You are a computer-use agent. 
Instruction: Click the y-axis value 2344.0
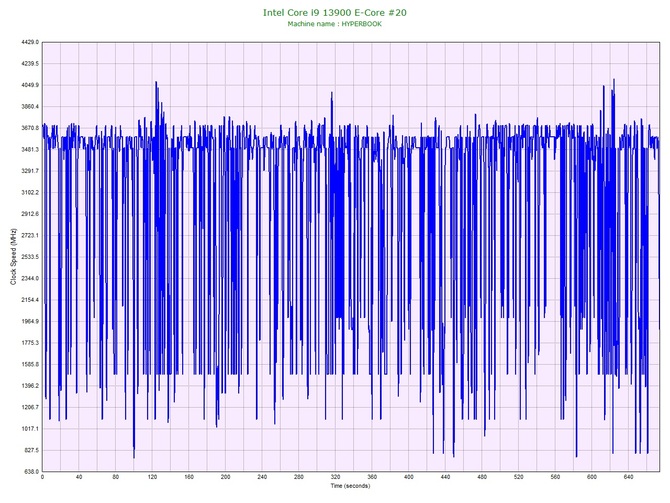[x=30, y=278]
